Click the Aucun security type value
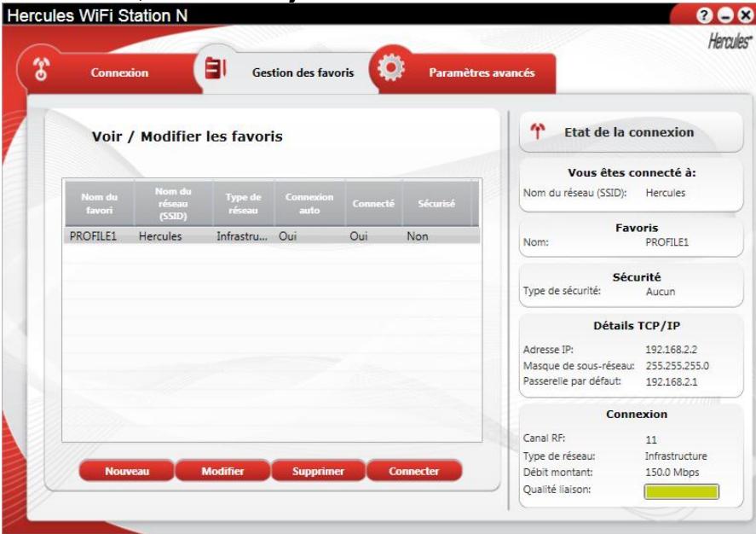756x534 pixels. pos(661,292)
